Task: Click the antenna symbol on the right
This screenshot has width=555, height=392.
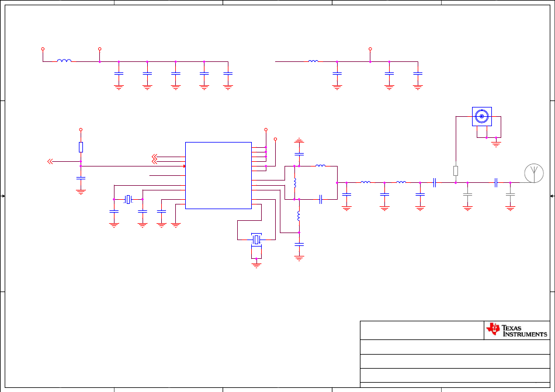Action: 534,174
